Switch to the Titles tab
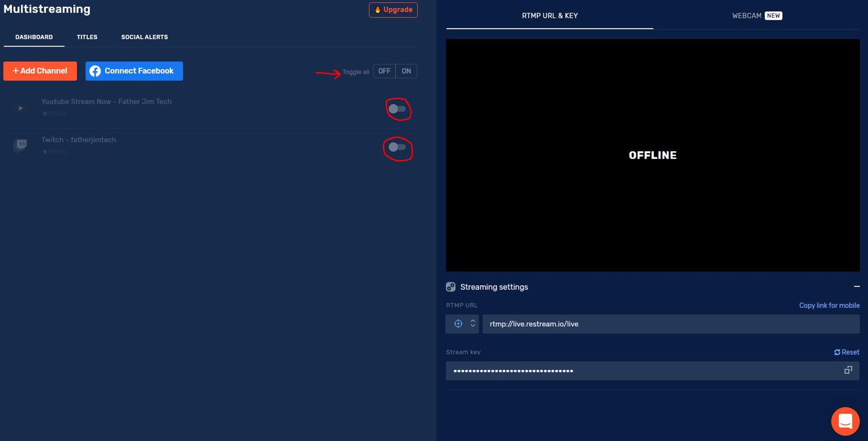 [x=87, y=37]
